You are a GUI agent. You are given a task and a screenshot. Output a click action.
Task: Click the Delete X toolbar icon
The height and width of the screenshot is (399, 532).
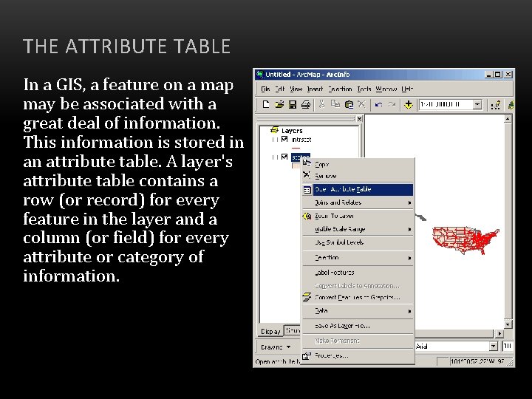pos(361,104)
